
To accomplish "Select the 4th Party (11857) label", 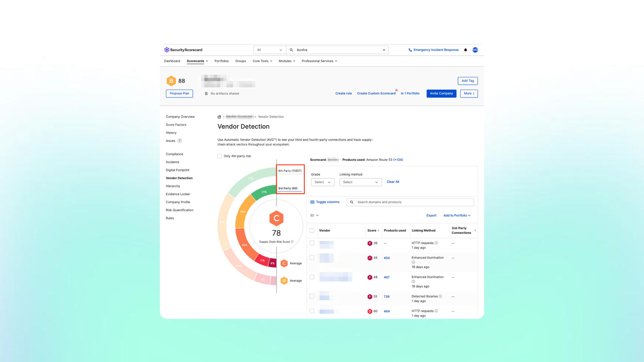I will click(x=290, y=171).
